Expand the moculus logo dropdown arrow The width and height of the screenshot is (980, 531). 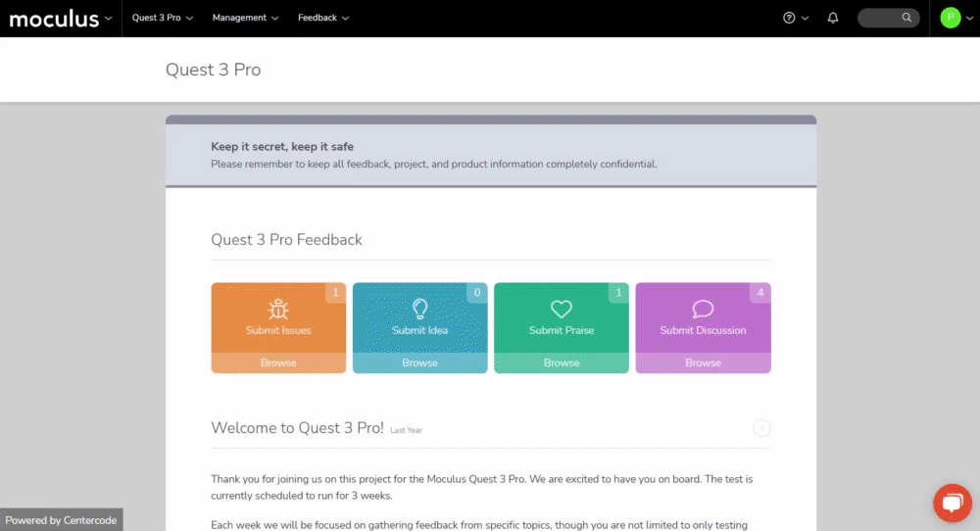[108, 18]
